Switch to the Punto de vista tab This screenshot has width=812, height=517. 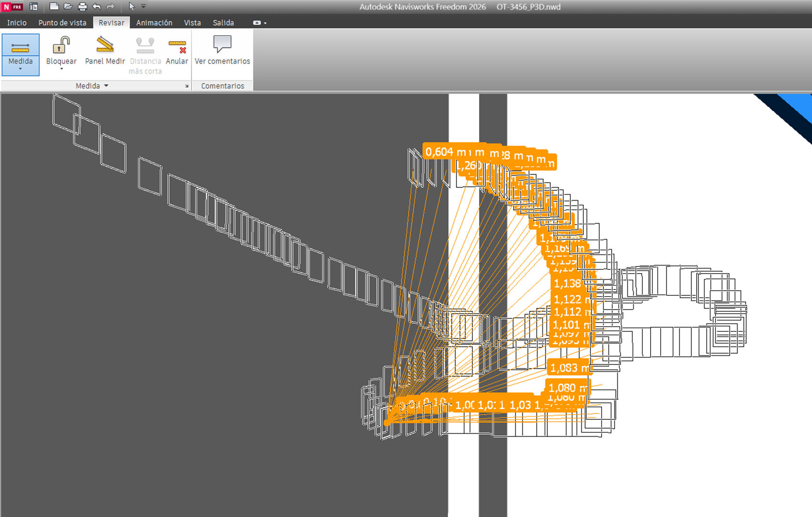pyautogui.click(x=62, y=22)
